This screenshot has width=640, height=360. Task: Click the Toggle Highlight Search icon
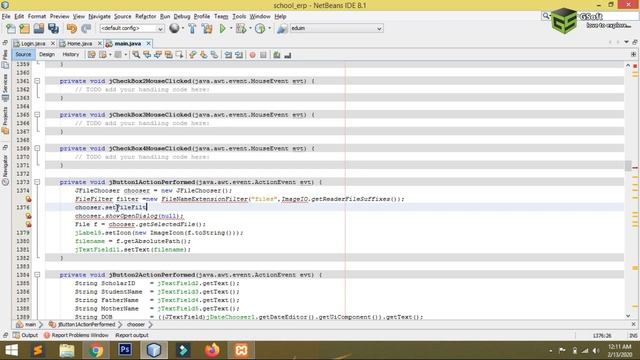click(168, 55)
